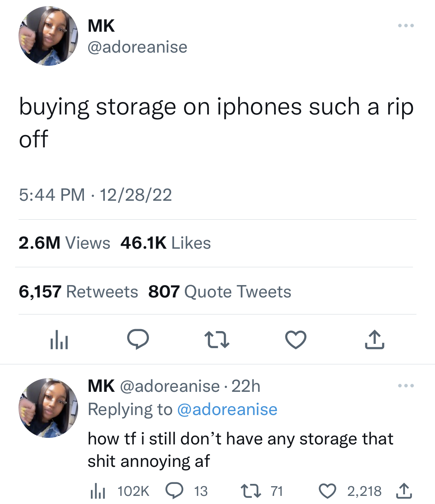The height and width of the screenshot is (504, 435).
Task: Retweet the reply with 71 retweets
Action: (262, 491)
